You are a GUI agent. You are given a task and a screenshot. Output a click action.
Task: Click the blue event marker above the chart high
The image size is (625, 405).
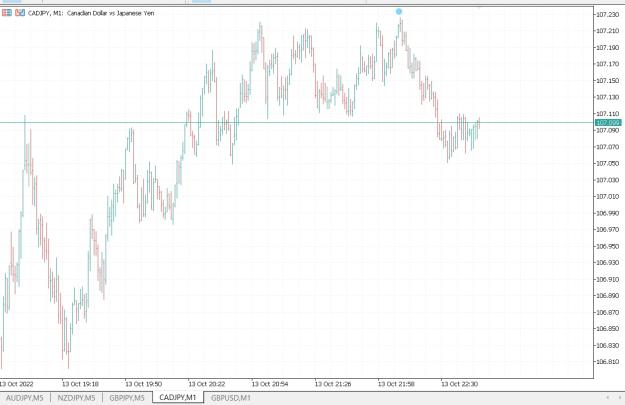click(399, 12)
